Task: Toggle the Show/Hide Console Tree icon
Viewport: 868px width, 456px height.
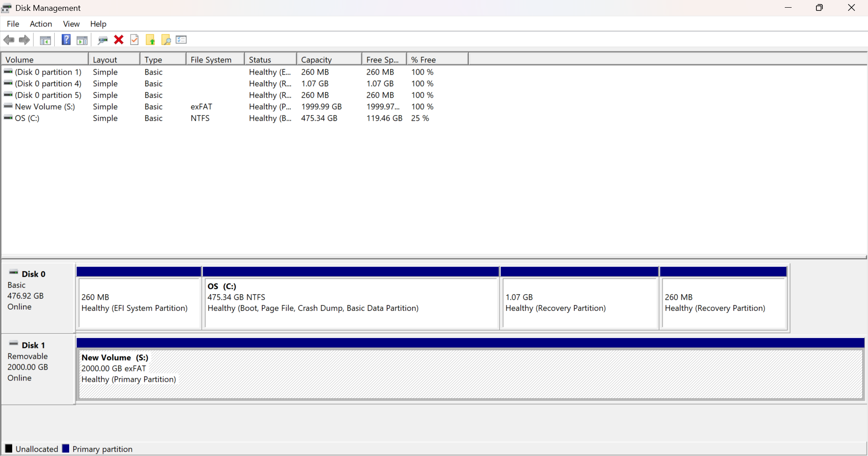Action: click(45, 40)
